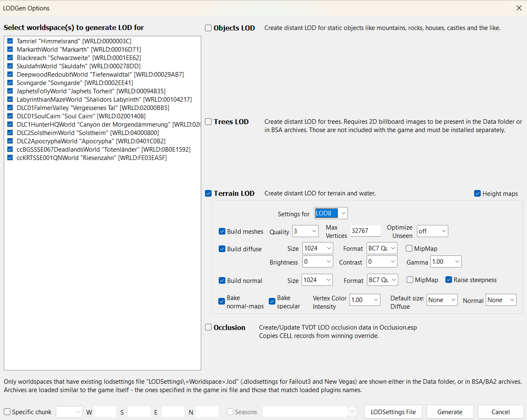
Task: Open Build normal Format dropdown
Action: (x=382, y=280)
